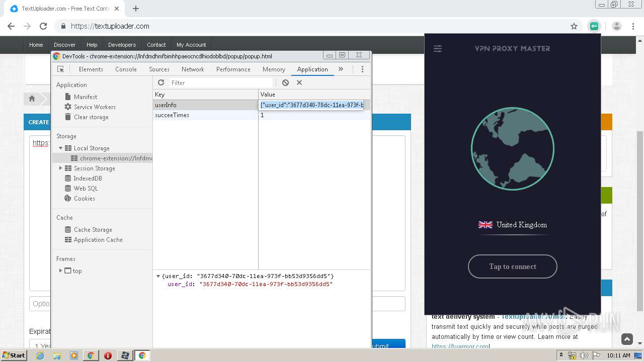This screenshot has height=362, width=644.
Task: Click the Opera icon in the taskbar
Action: tap(108, 355)
